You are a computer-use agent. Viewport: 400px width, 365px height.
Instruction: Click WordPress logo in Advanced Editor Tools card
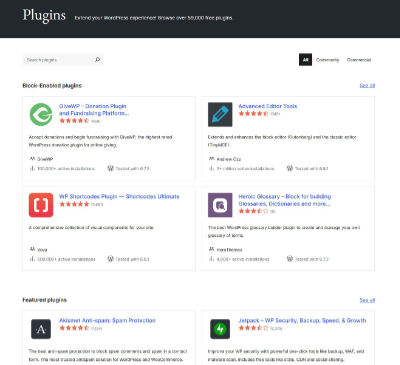290,168
